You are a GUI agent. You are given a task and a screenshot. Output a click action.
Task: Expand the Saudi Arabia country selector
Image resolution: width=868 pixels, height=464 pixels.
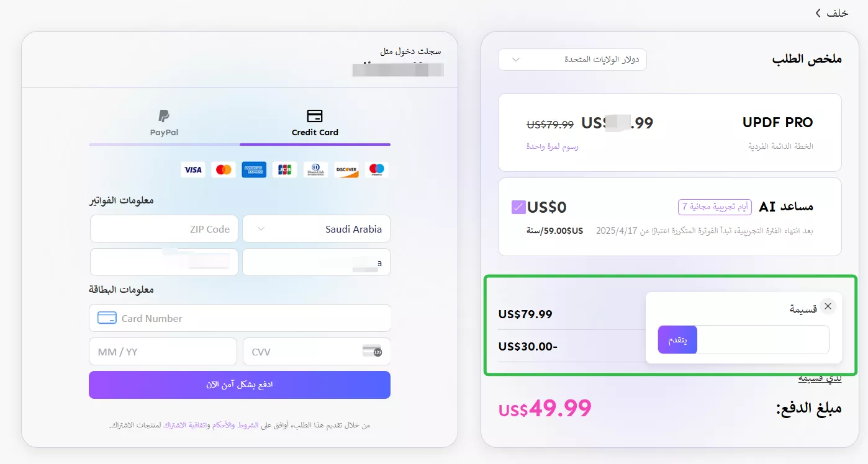click(x=317, y=229)
